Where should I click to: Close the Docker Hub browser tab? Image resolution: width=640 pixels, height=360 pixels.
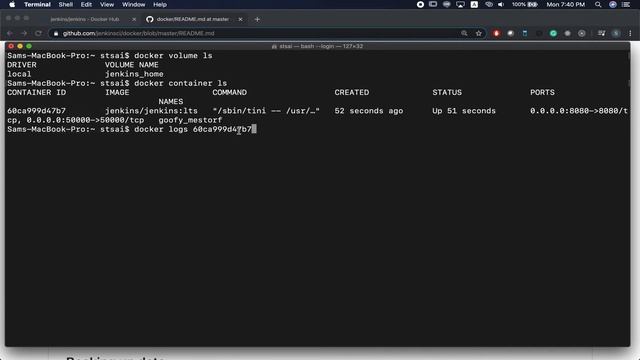pyautogui.click(x=134, y=19)
